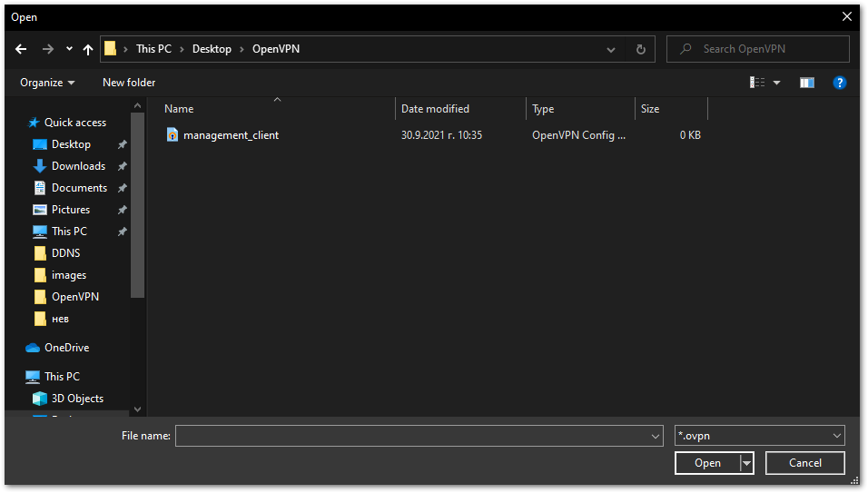
Task: Expand address bar previous locations dropdown
Action: tap(610, 49)
